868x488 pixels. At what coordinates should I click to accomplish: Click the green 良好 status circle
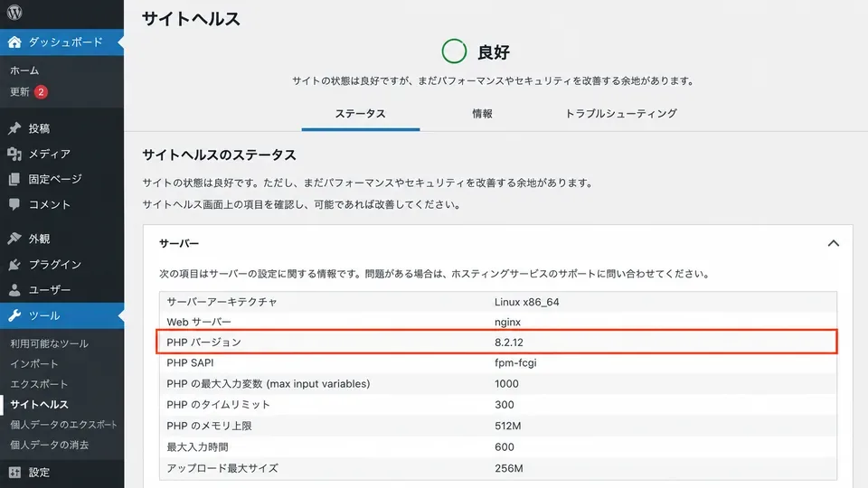click(x=454, y=52)
